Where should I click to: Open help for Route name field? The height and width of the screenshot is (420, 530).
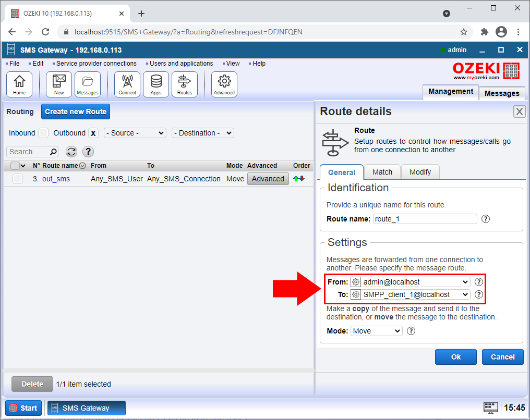click(x=485, y=219)
